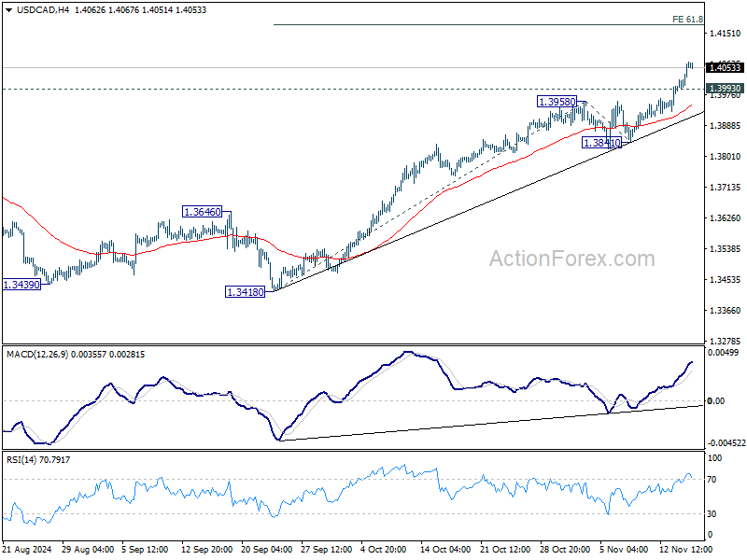
Task: Select the 1.33660 price axis value
Action: click(726, 311)
